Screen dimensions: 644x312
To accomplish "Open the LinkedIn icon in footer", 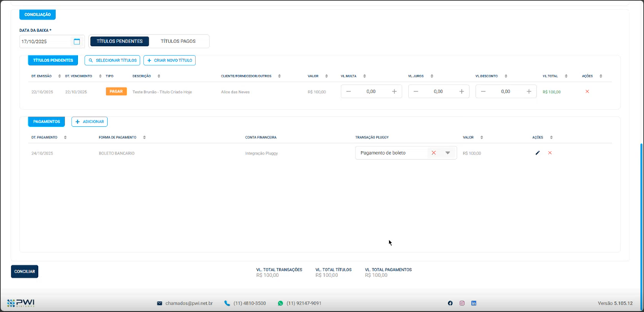I will coord(474,303).
